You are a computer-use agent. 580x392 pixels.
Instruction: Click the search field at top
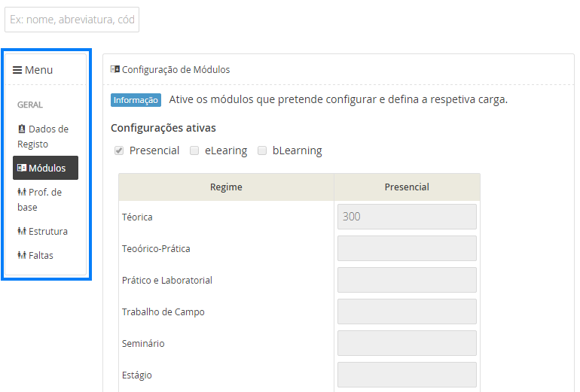(72, 20)
